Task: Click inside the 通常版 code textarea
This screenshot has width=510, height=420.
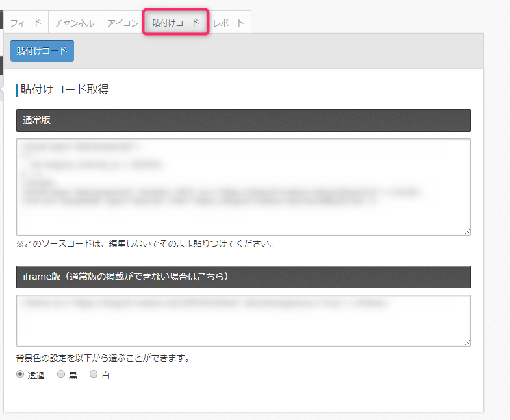Action: [243, 186]
